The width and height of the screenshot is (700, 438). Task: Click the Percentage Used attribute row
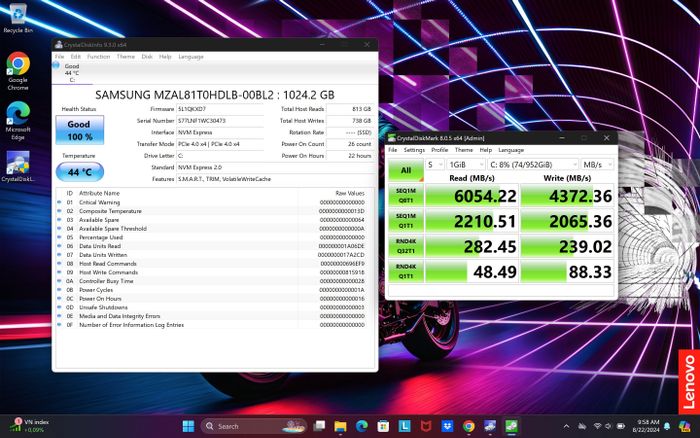pos(212,237)
